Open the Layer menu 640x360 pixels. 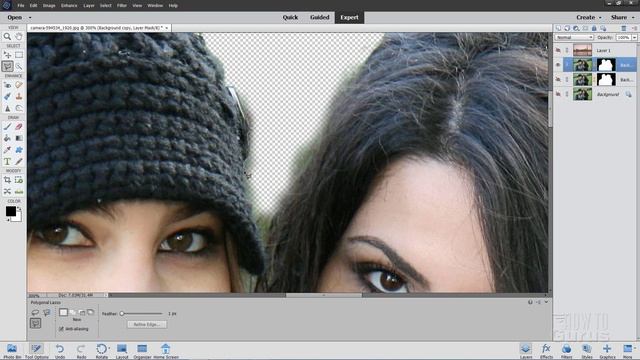point(89,6)
